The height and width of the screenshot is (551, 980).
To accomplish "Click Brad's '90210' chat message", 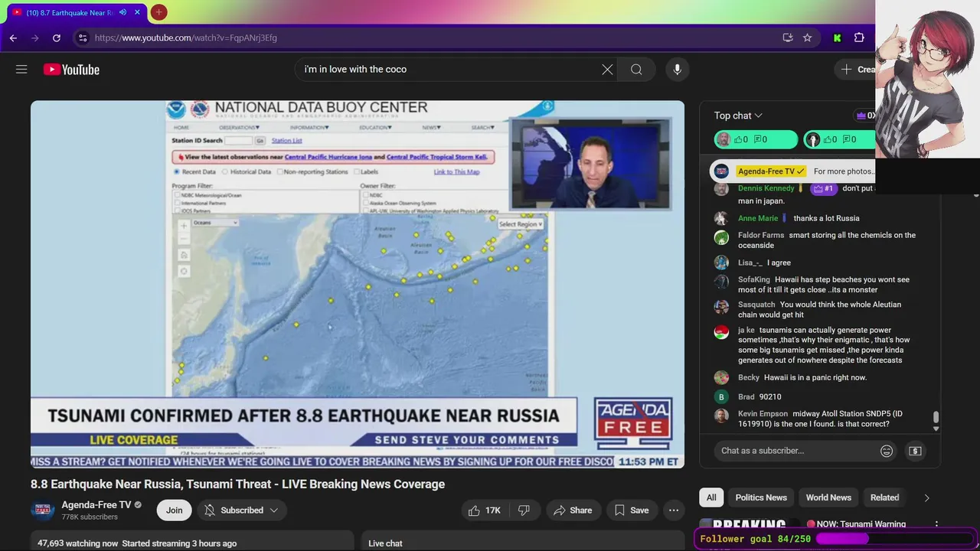I will click(819, 396).
